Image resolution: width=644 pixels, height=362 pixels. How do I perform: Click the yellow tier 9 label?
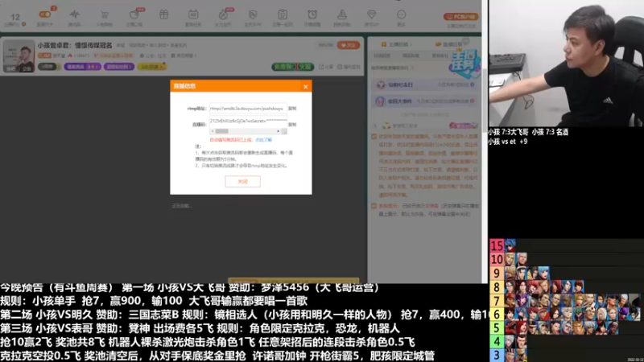(497, 274)
